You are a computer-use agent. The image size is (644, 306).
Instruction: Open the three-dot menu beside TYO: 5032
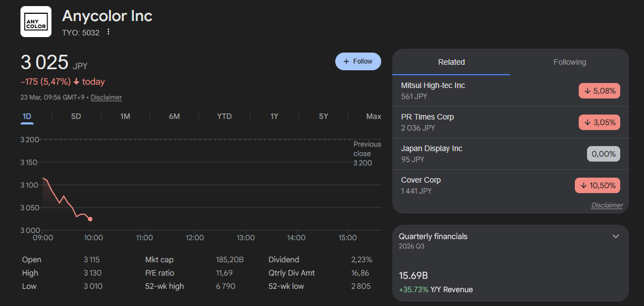(x=108, y=32)
